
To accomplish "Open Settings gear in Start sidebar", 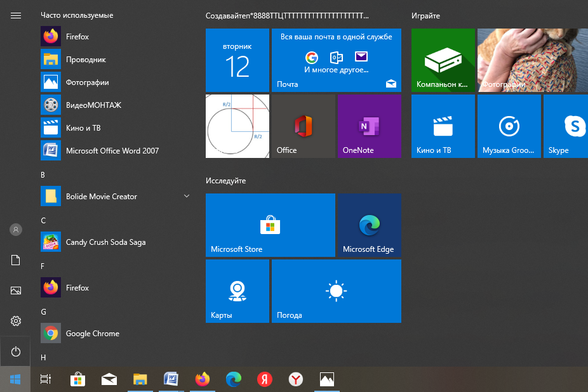I will [x=16, y=321].
